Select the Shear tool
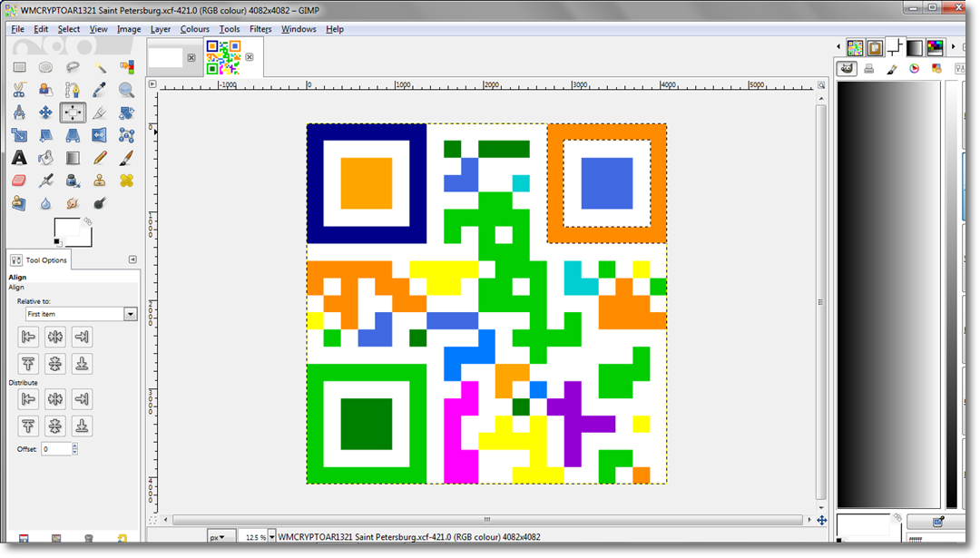This screenshot has width=980, height=558. click(x=45, y=135)
